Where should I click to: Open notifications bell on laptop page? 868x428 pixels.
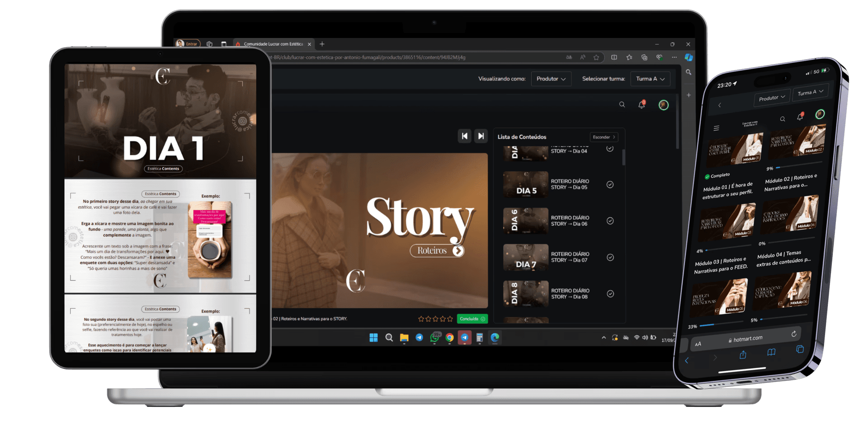(x=642, y=105)
